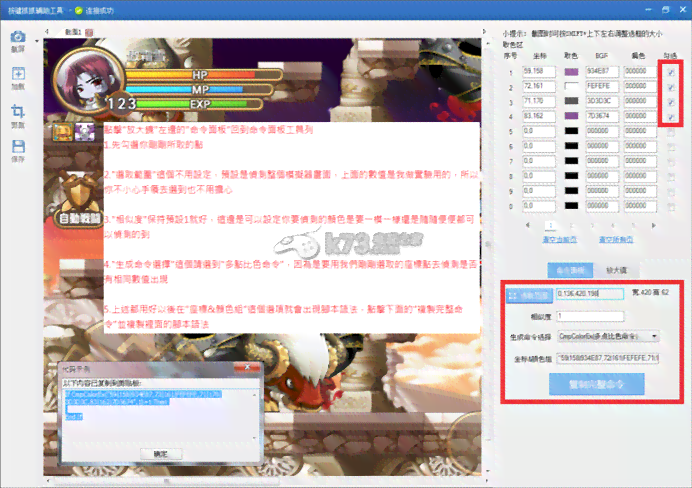
Task: Click the offset color field in row 1
Action: [x=640, y=71]
